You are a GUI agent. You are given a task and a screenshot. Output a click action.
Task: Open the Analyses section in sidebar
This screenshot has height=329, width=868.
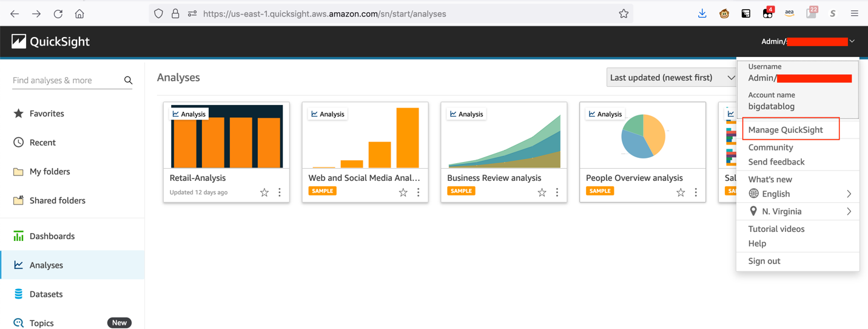pyautogui.click(x=72, y=265)
